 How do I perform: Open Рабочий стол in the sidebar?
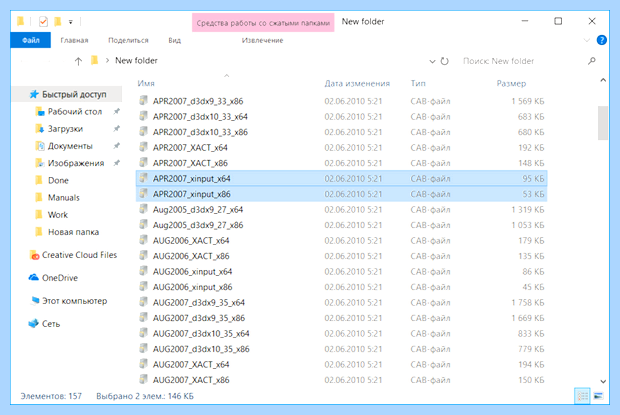(74, 111)
